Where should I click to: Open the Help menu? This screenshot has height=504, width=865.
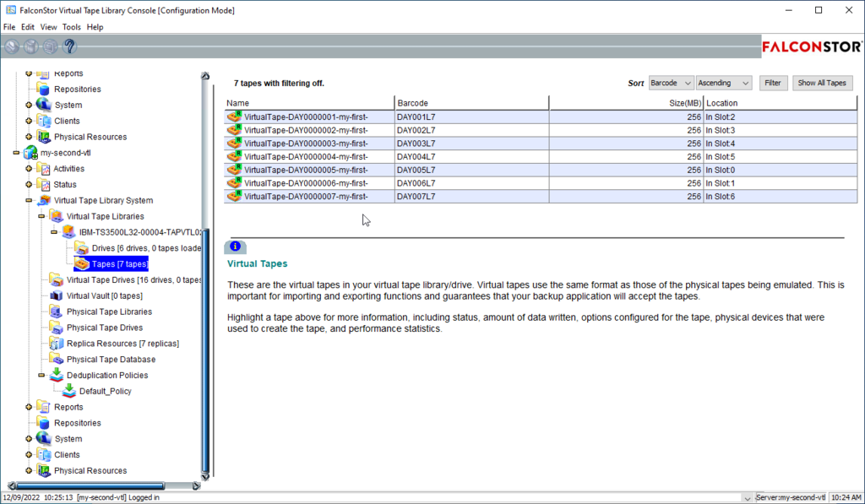(95, 27)
